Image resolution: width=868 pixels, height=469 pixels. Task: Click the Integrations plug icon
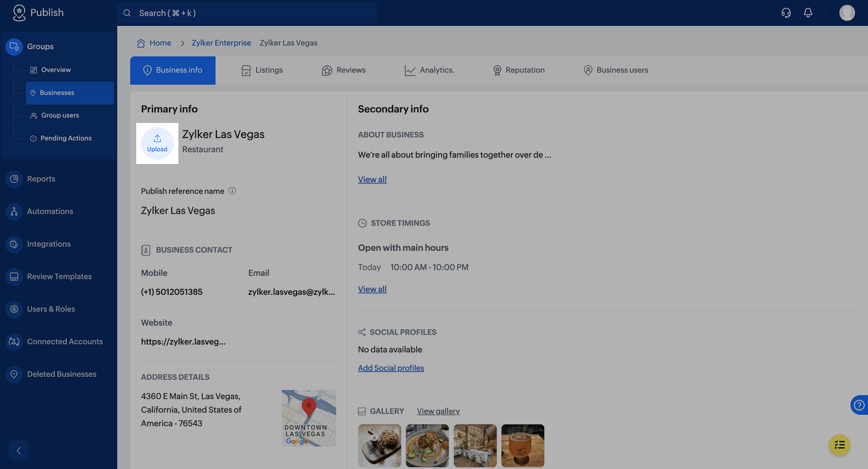[14, 244]
